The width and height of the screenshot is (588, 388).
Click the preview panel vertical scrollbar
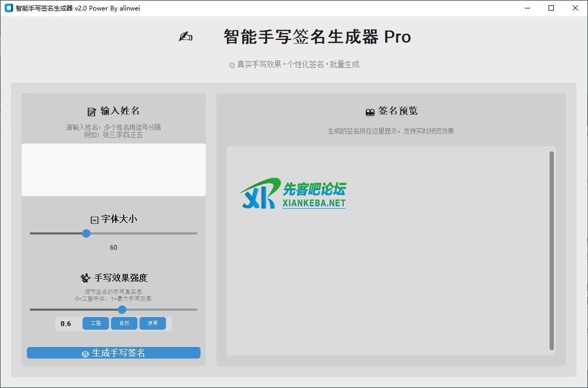551,250
